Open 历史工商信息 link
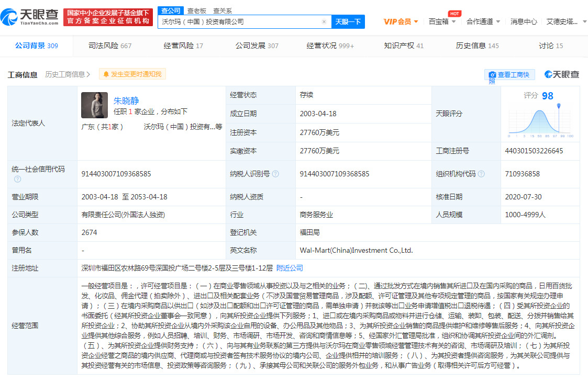 (68, 74)
